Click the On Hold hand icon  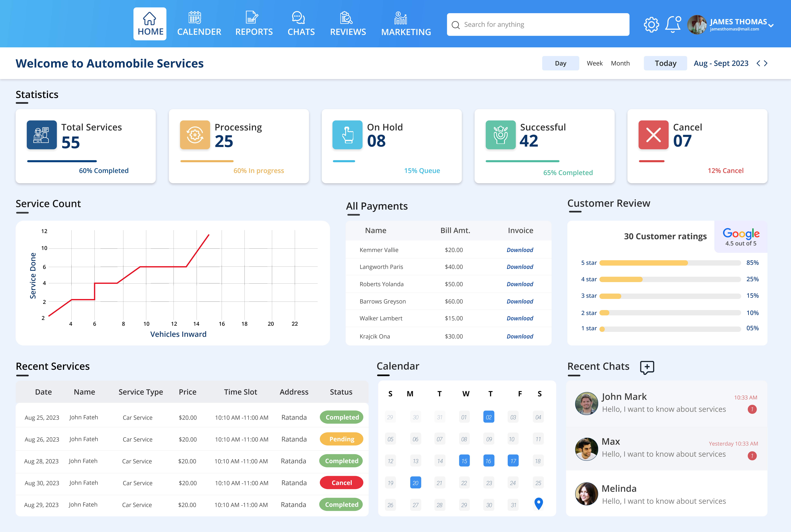click(x=347, y=135)
